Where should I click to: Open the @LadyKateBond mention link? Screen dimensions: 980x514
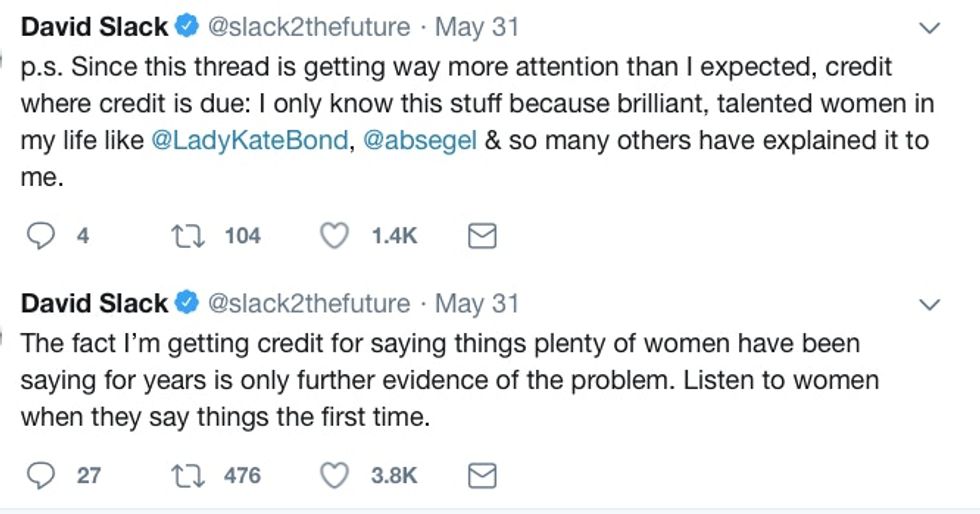(x=250, y=141)
